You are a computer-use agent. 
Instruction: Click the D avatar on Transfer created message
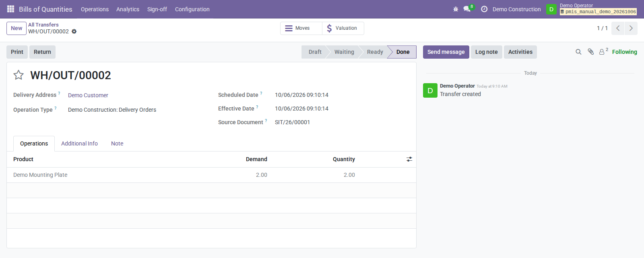[430, 90]
